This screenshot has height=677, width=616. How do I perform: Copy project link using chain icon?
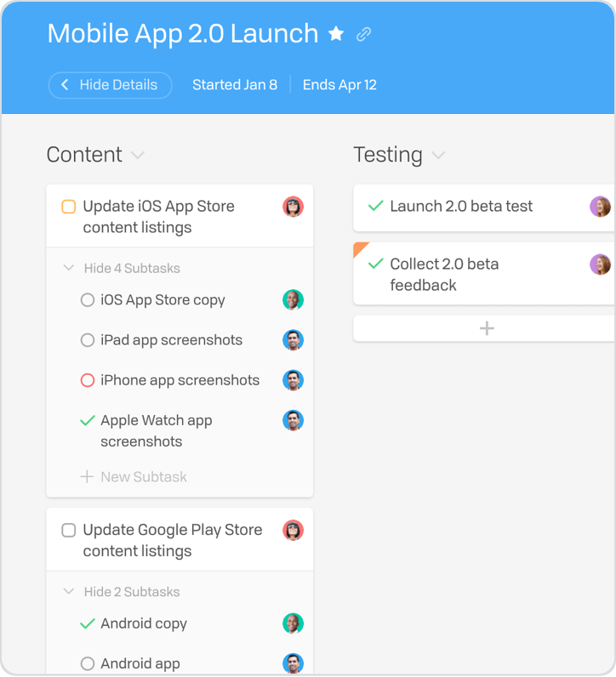[363, 34]
